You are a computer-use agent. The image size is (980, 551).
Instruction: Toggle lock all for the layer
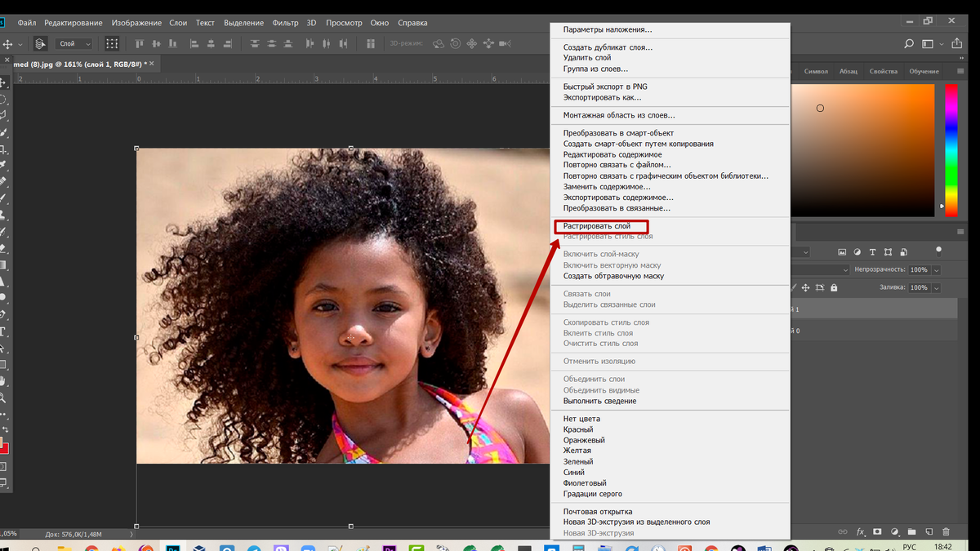[x=834, y=288]
